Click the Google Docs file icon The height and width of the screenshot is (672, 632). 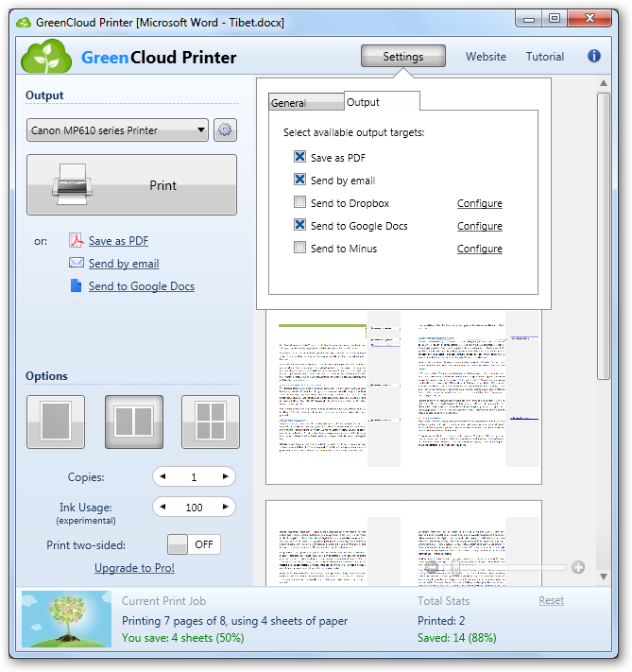pyautogui.click(x=76, y=285)
